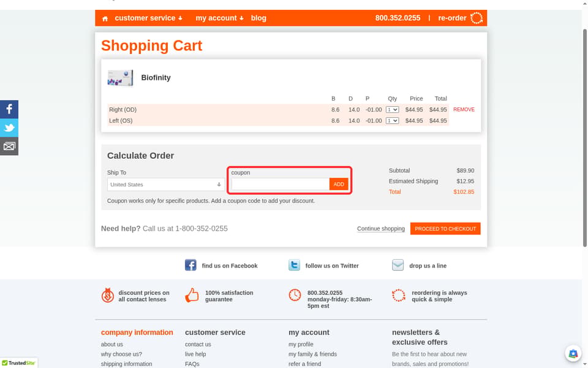The width and height of the screenshot is (588, 368).
Task: Click the Left (OS) row label
Action: [x=121, y=121]
